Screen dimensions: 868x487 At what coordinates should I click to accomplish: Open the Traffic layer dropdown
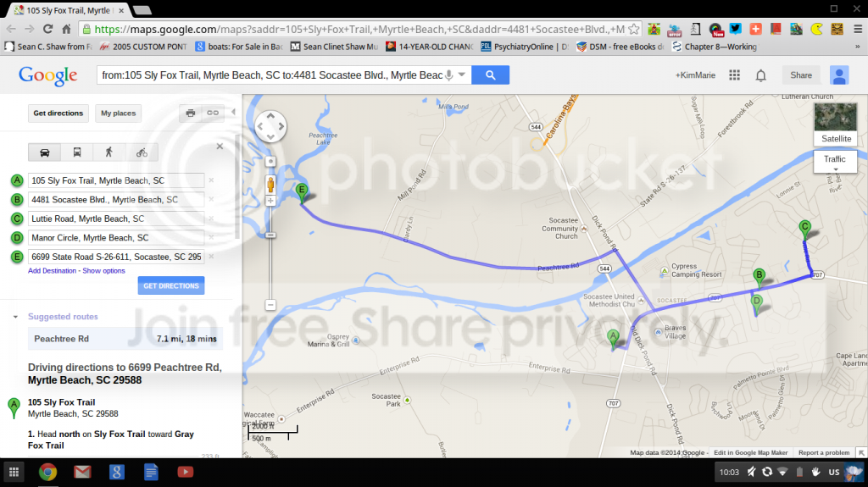[x=835, y=162]
